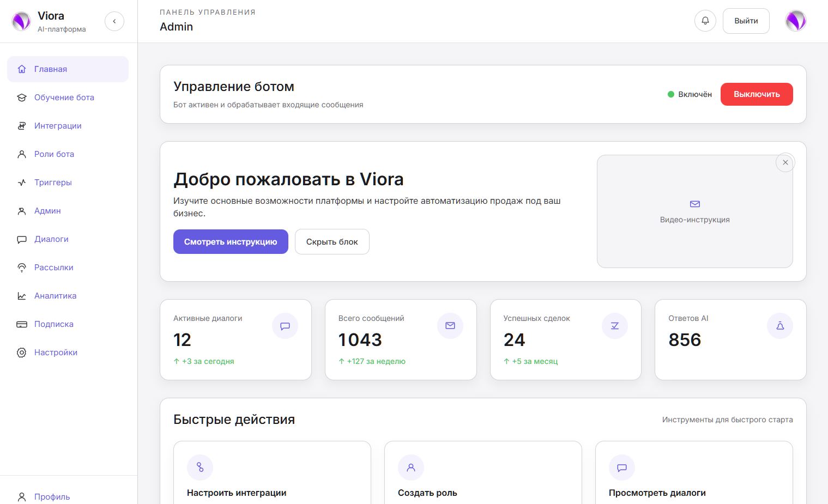This screenshot has width=828, height=504.
Task: Click the link icon above Настроить интеграции
Action: pyautogui.click(x=200, y=467)
